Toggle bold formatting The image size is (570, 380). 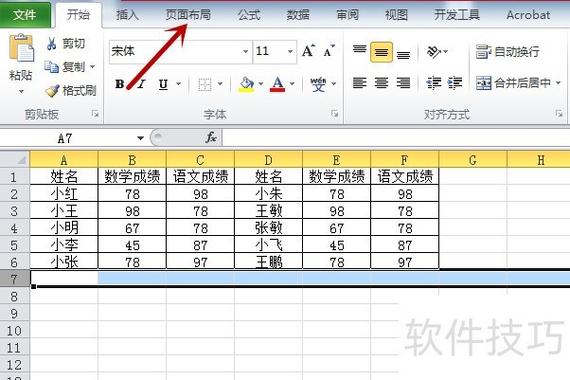pyautogui.click(x=120, y=84)
